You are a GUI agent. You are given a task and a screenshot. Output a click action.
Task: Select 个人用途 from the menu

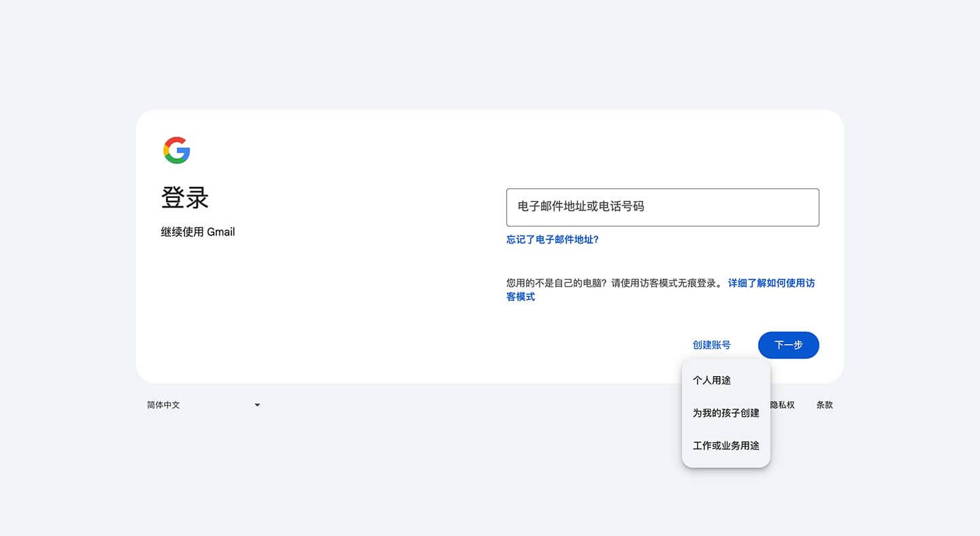click(726, 380)
